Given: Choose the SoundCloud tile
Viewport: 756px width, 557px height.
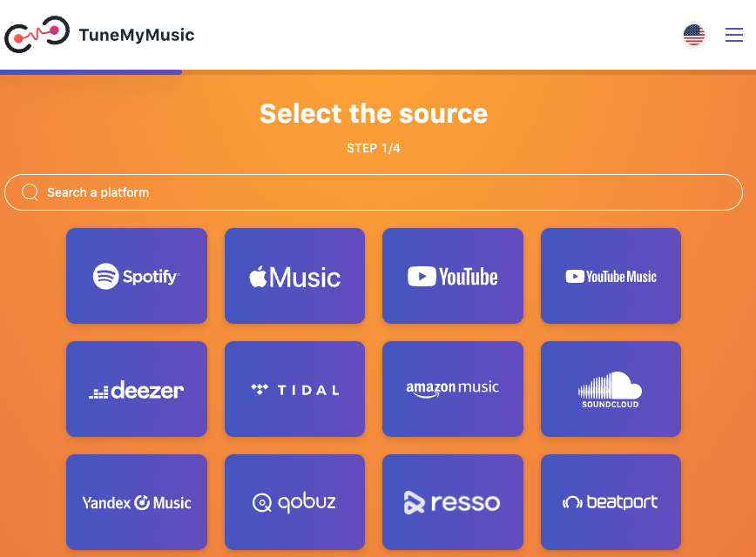Looking at the screenshot, I should click(611, 389).
